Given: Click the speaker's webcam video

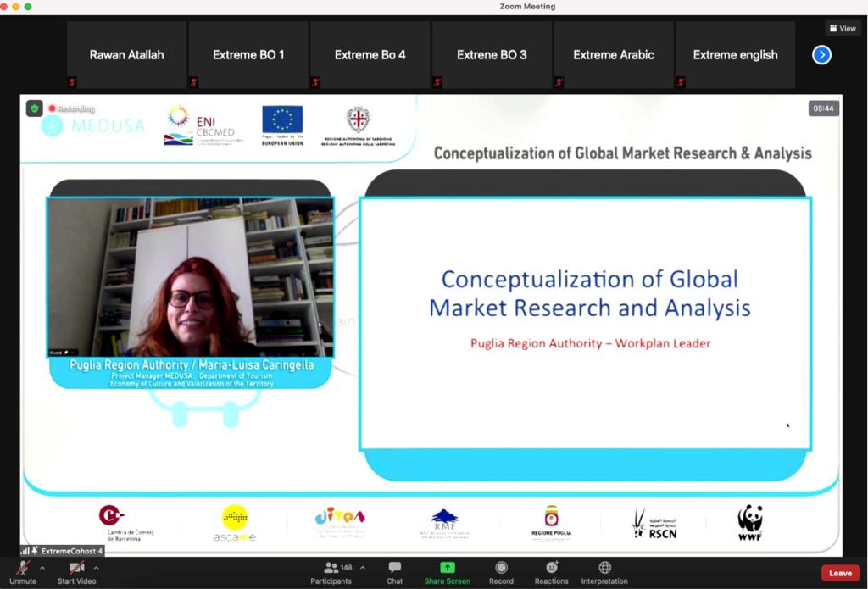Looking at the screenshot, I should tap(191, 277).
